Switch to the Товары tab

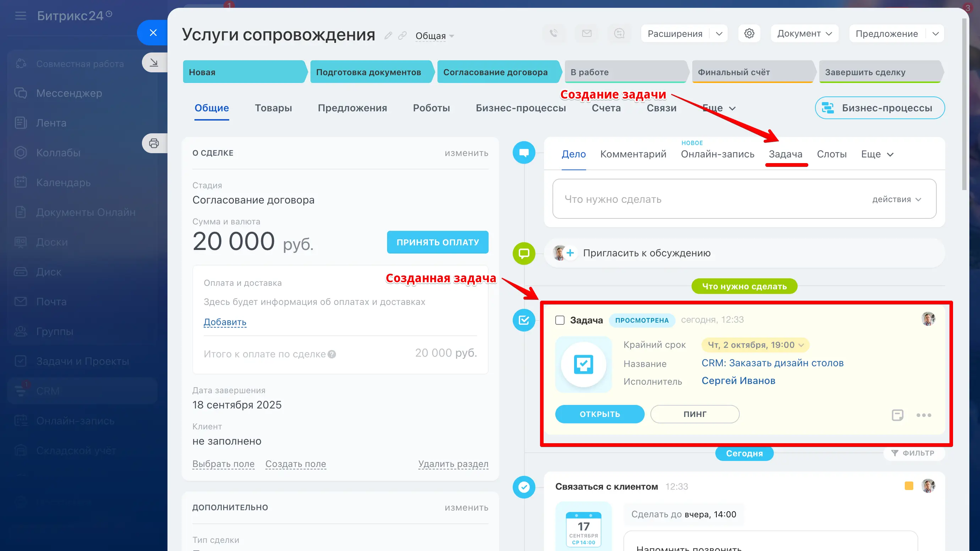pyautogui.click(x=273, y=108)
